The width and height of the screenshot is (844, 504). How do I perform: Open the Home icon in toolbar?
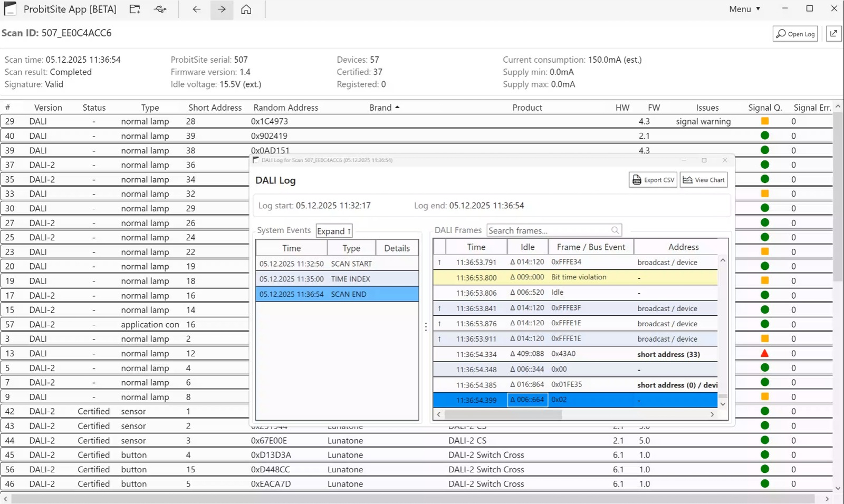246,9
